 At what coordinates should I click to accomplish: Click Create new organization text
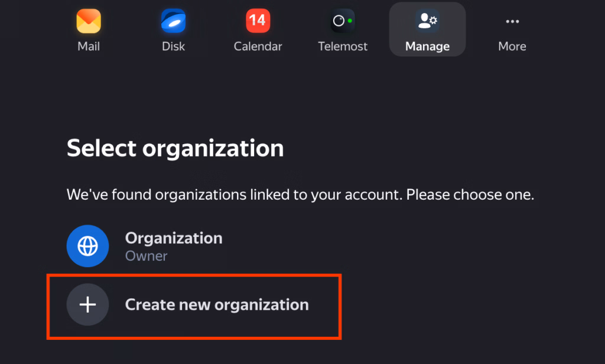click(x=217, y=304)
